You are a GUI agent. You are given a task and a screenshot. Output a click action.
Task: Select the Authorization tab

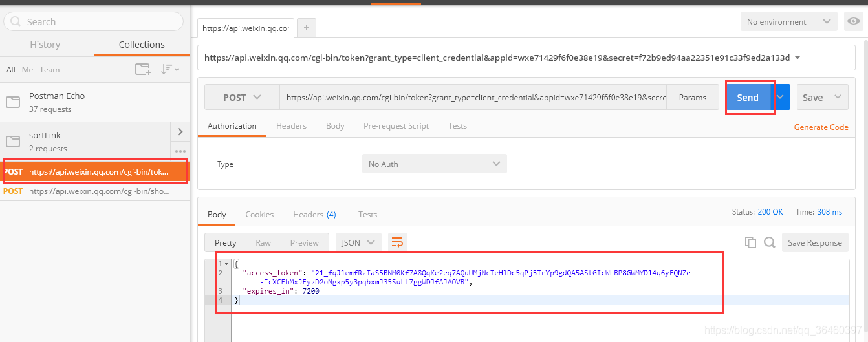tap(232, 126)
